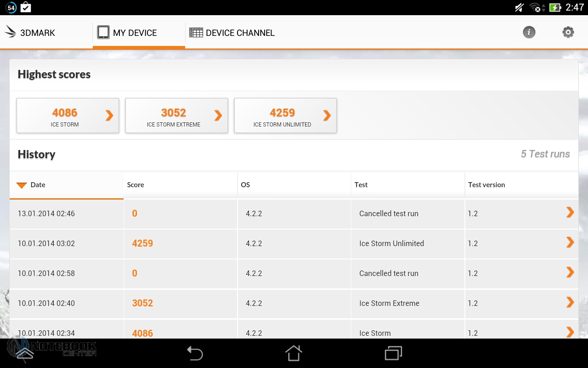This screenshot has width=588, height=368.
Task: Open the Ice Storm 4086 highest score
Action: tap(68, 116)
